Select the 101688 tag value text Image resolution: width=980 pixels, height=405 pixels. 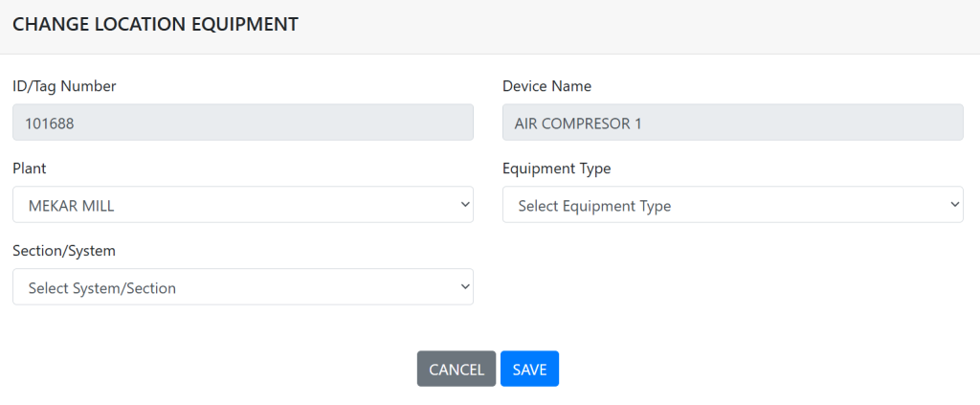click(x=50, y=124)
